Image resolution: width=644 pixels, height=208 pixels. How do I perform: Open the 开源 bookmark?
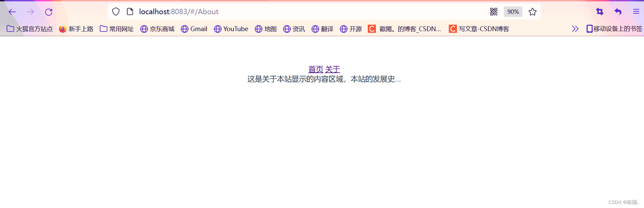coord(351,29)
